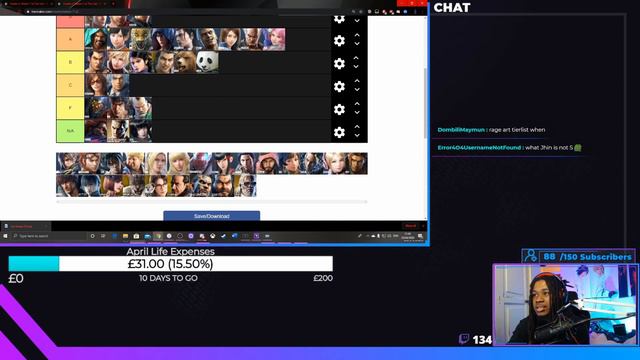Move tier F row up with chevron
The width and height of the screenshot is (640, 360).
pos(357,104)
